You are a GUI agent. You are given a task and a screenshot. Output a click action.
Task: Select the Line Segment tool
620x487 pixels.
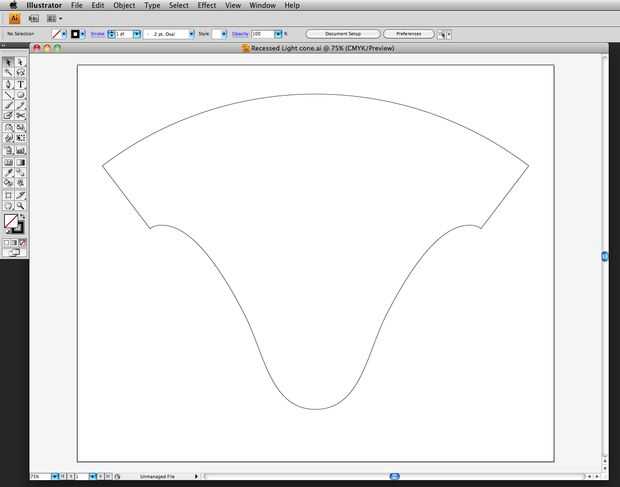(x=8, y=95)
